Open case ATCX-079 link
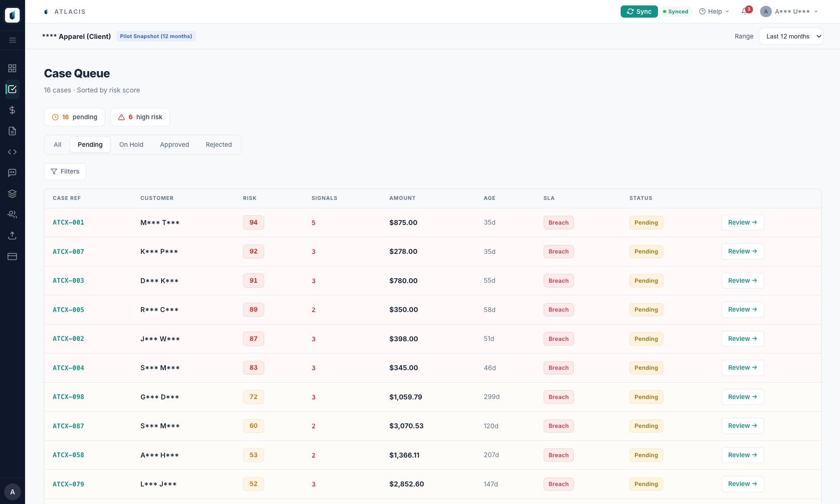 69,484
